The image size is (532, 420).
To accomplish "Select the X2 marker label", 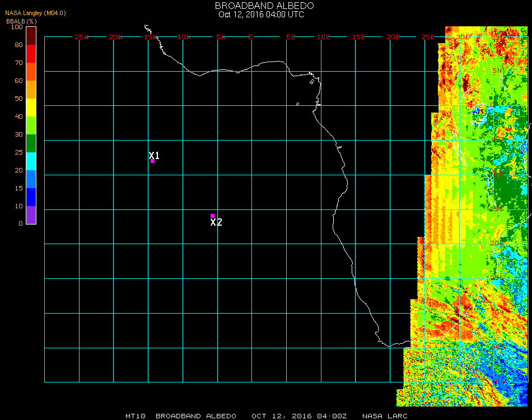I will coord(216,222).
